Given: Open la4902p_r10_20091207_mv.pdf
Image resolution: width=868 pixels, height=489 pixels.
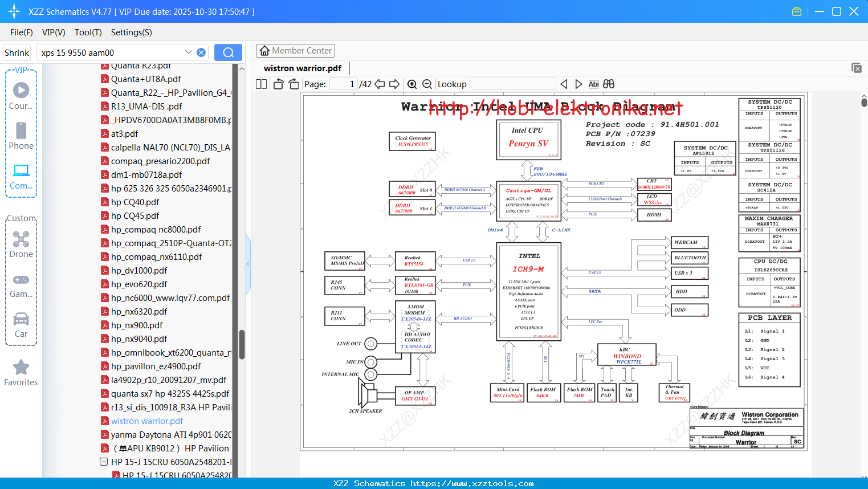Looking at the screenshot, I should [169, 380].
